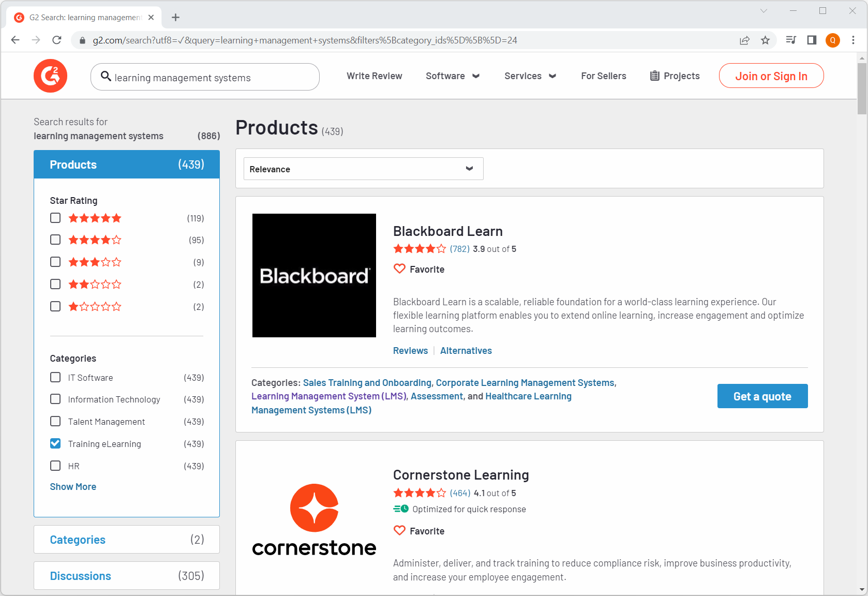Check the five-star rating filter
Viewport: 868px width, 596px height.
pyautogui.click(x=55, y=218)
